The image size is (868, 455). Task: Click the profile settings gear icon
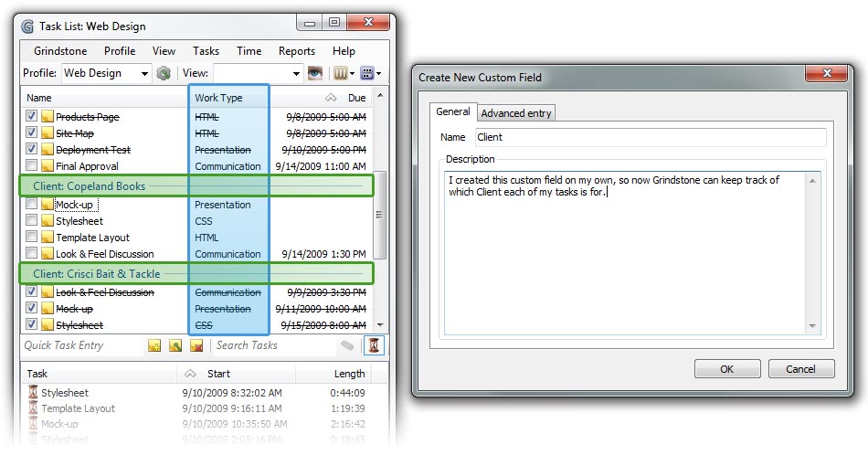coord(164,73)
